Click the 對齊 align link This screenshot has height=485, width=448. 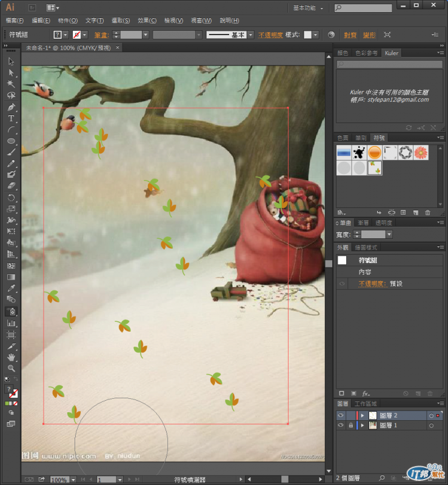350,35
